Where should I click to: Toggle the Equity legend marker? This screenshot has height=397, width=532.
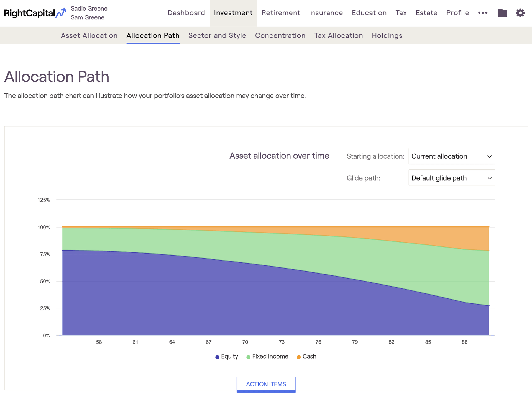click(217, 357)
